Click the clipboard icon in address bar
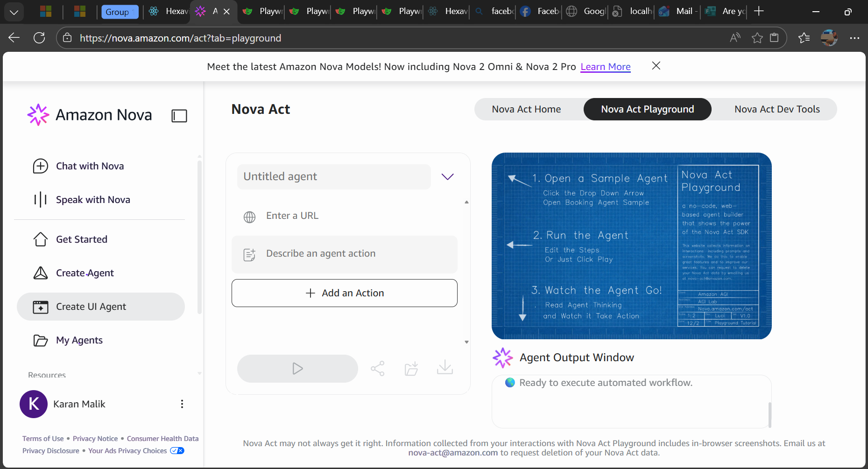868x469 pixels. pos(774,38)
